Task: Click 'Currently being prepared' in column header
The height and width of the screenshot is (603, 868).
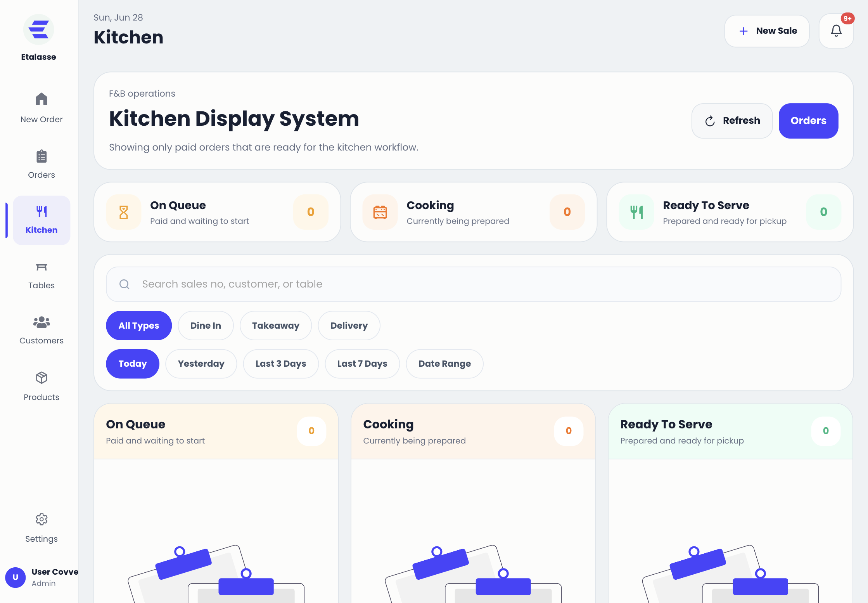Action: pos(414,441)
